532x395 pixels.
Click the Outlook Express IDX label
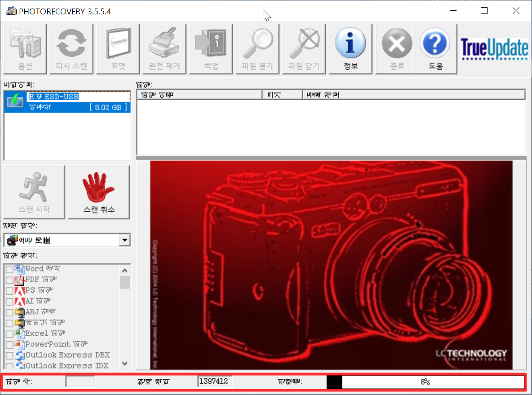67,366
